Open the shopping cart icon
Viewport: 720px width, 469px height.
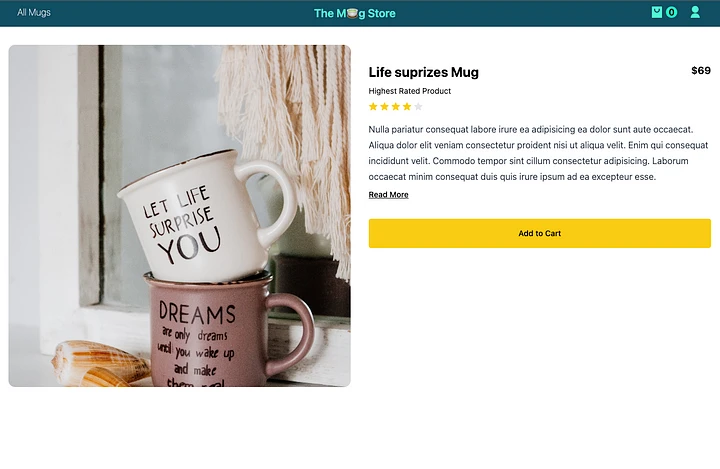(657, 12)
